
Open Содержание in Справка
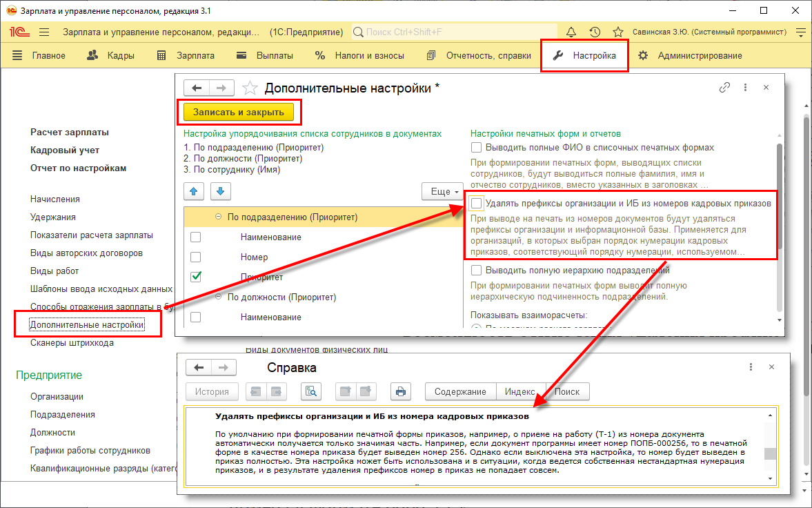460,391
